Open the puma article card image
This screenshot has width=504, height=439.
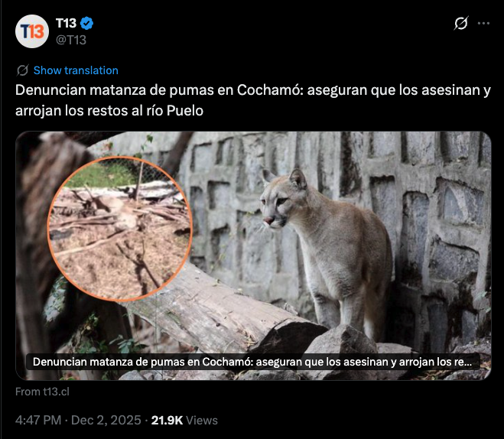click(x=253, y=255)
